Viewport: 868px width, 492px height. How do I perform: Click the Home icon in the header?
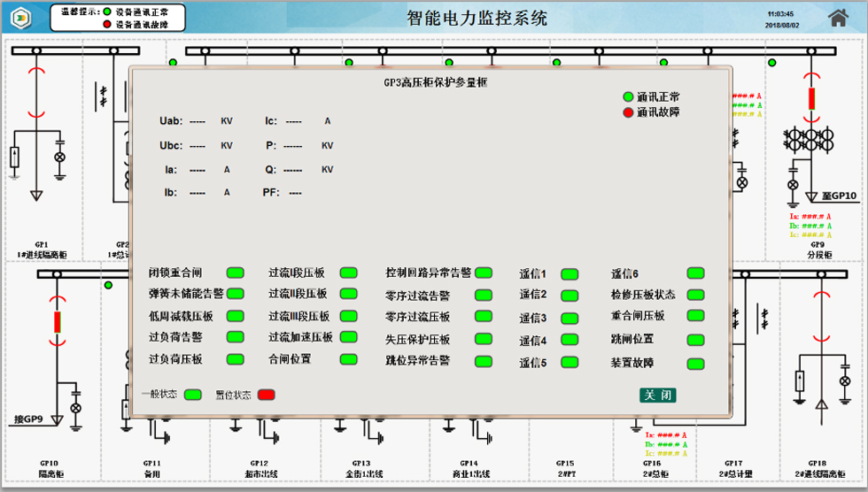click(x=838, y=18)
